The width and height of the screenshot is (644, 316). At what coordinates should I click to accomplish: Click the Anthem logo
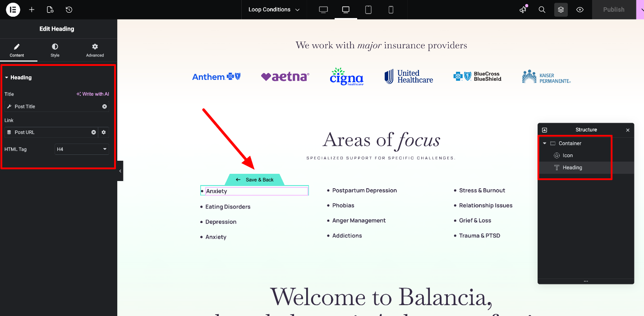216,77
